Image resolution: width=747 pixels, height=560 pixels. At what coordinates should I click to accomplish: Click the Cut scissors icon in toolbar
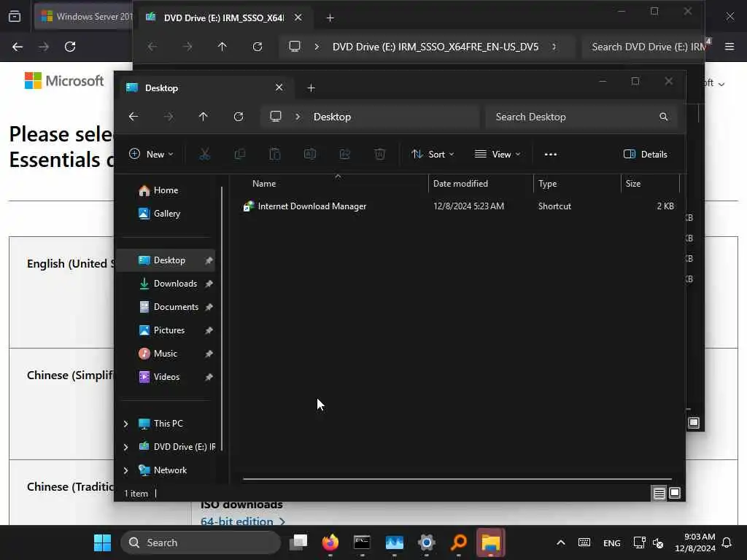(204, 154)
